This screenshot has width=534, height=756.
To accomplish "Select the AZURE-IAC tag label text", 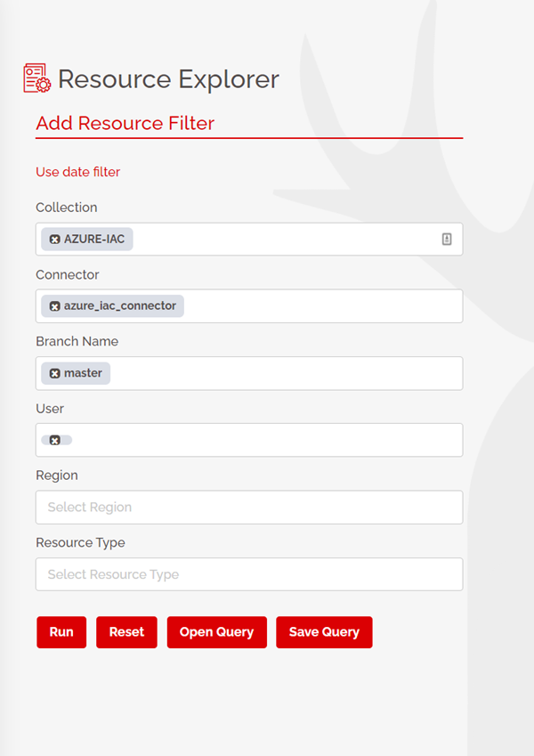I will pos(94,240).
